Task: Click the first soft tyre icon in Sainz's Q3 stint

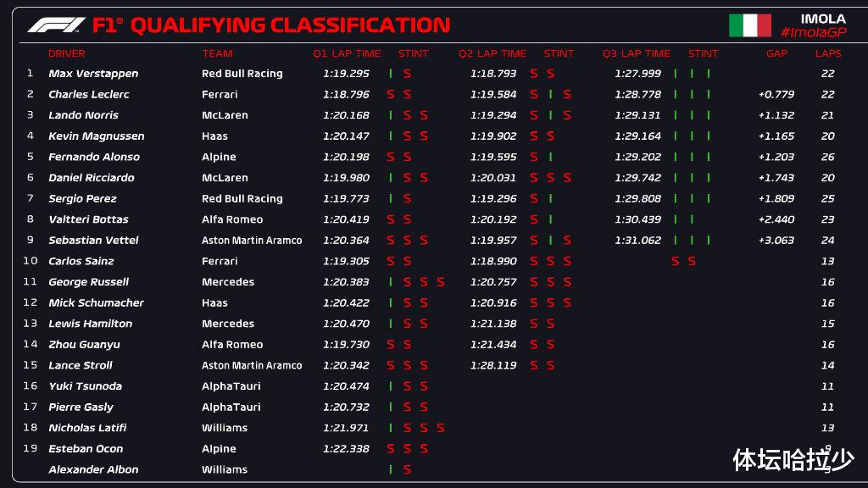Action: (x=676, y=261)
